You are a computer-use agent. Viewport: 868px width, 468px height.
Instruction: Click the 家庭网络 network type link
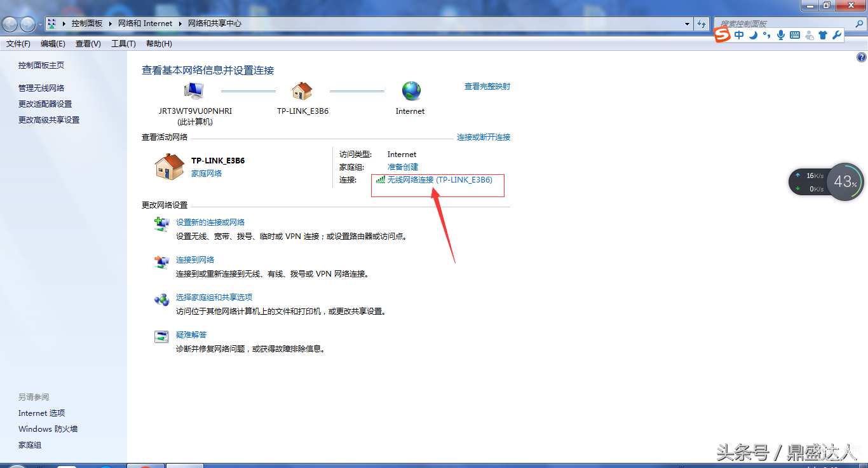pos(207,174)
